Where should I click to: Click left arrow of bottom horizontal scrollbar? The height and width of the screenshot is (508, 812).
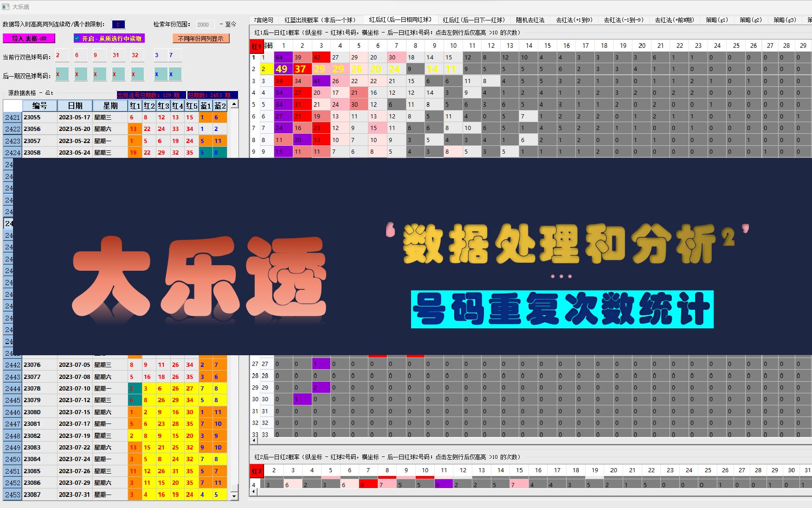253,491
